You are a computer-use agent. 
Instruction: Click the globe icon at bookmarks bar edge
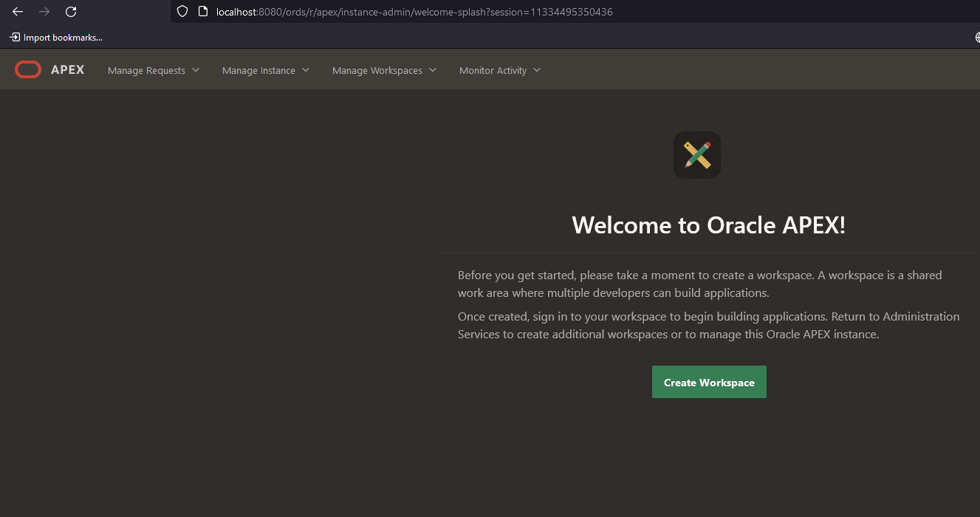click(976, 37)
